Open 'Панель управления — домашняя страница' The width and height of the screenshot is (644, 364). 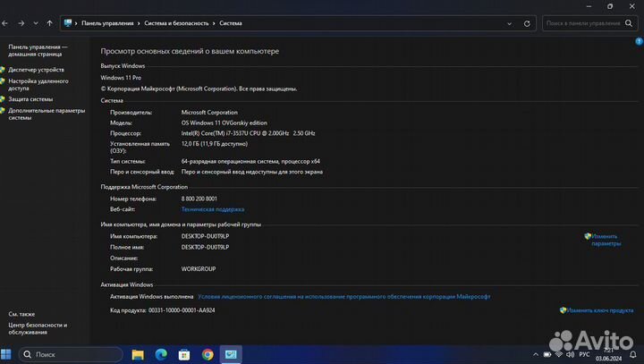38,51
